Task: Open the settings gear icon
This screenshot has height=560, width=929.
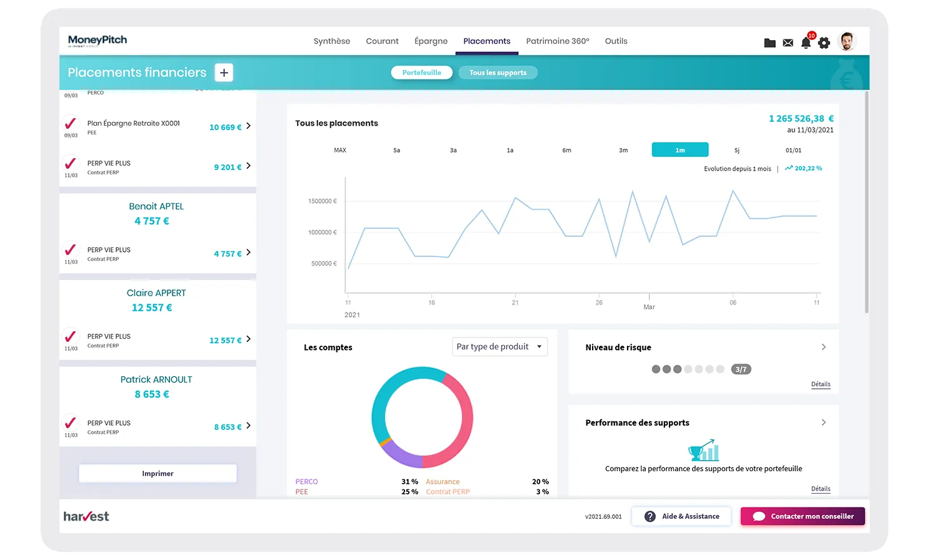Action: (824, 43)
